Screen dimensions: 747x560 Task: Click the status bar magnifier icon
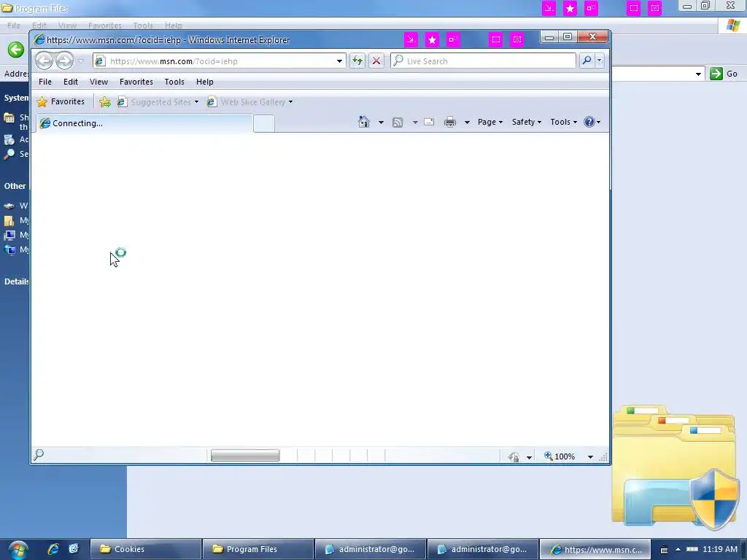coord(39,455)
